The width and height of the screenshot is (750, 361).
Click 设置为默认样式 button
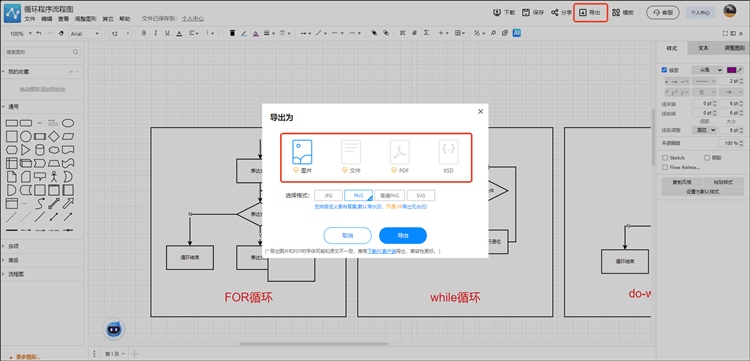tap(702, 192)
